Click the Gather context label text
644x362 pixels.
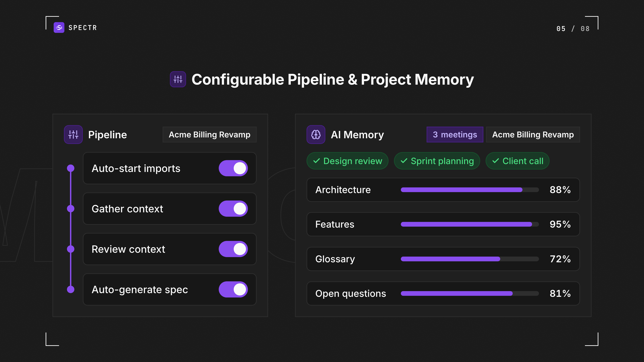[127, 209]
